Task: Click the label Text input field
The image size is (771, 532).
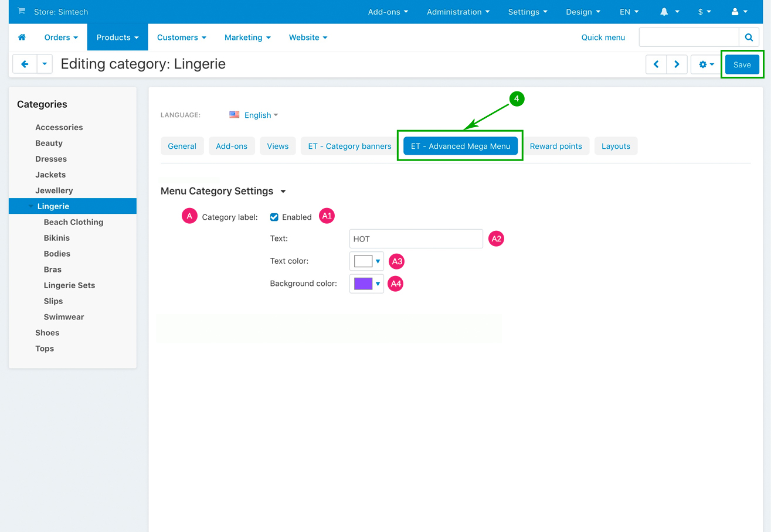Action: coord(416,239)
